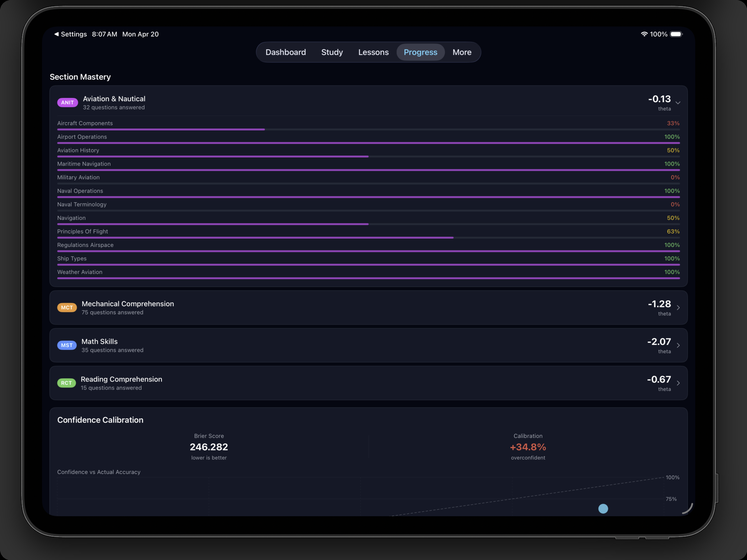The image size is (747, 560).
Task: Click the 15 questions answered text
Action: pos(111,388)
